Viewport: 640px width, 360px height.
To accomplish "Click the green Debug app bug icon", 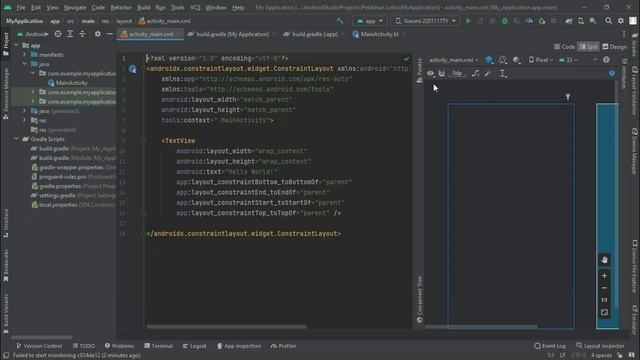I will point(505,21).
